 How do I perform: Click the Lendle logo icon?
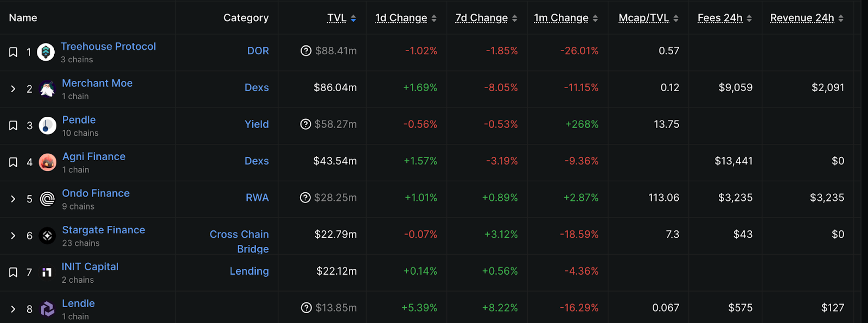47,309
